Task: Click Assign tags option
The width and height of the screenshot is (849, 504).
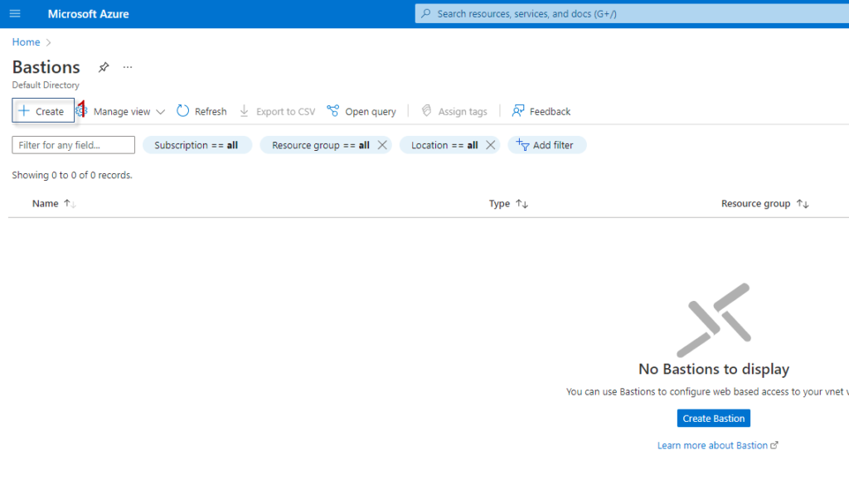Action: (454, 111)
